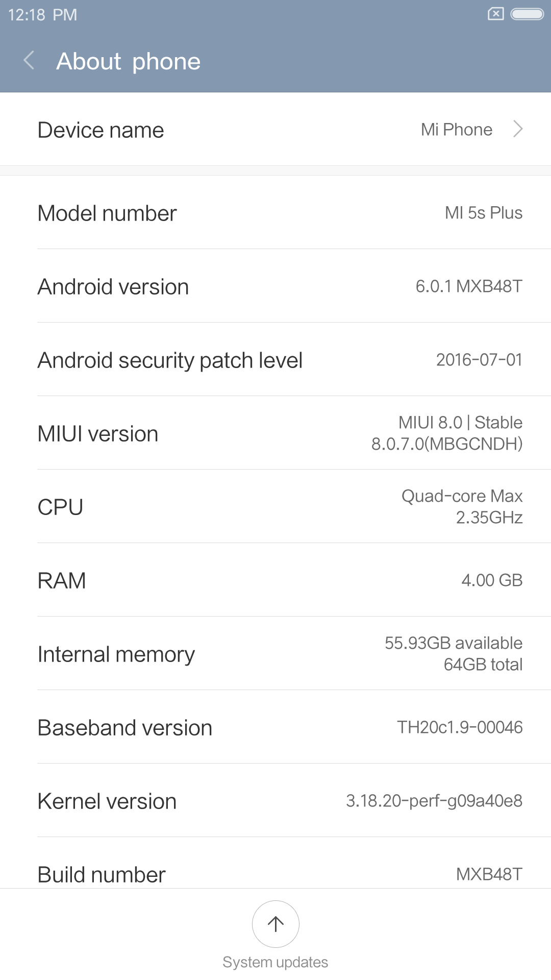
Task: Click the System updates label
Action: [275, 962]
